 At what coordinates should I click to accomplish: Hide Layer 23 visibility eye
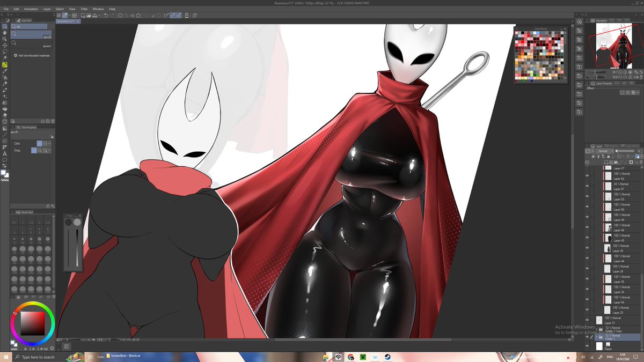point(587,310)
